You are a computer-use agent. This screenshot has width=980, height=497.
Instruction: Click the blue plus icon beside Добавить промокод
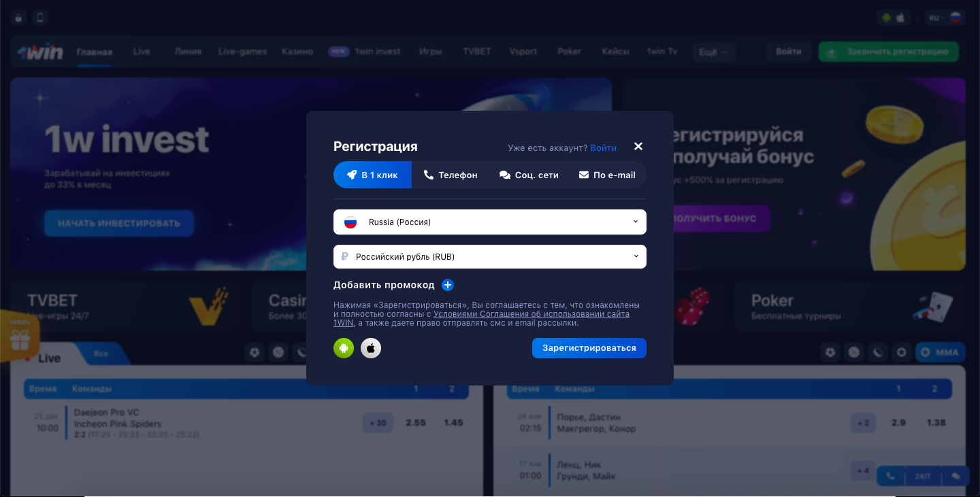448,285
